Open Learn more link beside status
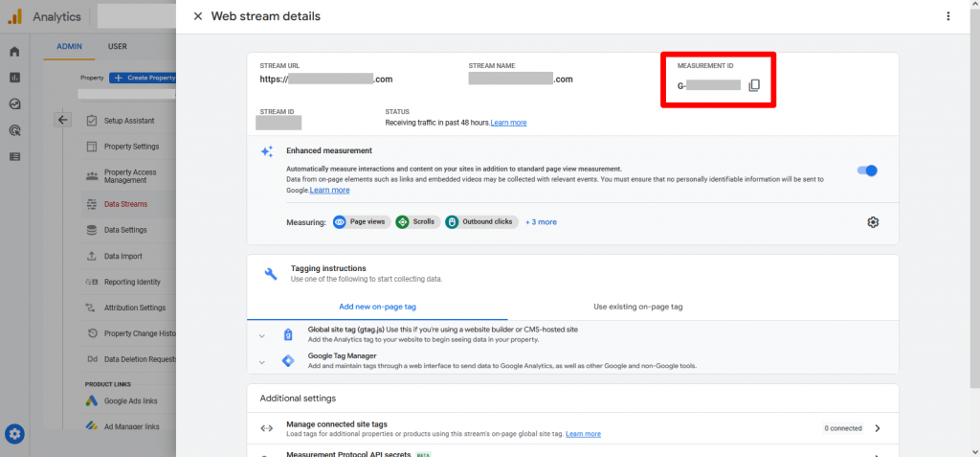The image size is (980, 457). click(x=508, y=123)
